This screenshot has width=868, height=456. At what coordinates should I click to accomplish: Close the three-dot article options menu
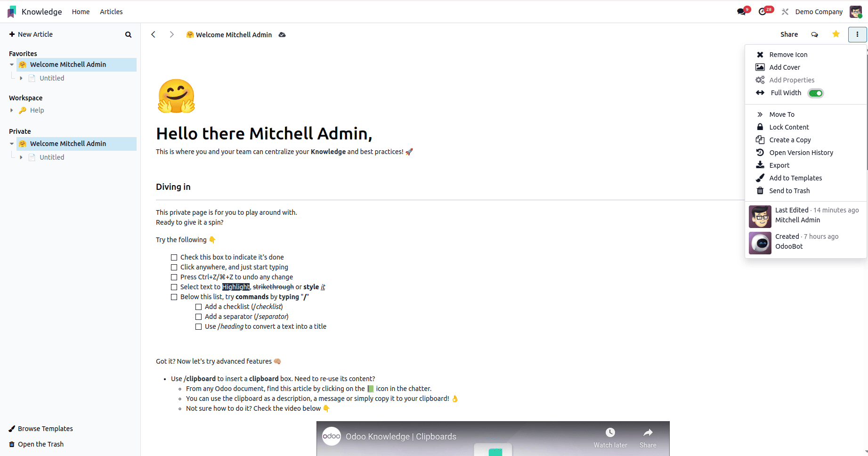(x=858, y=34)
